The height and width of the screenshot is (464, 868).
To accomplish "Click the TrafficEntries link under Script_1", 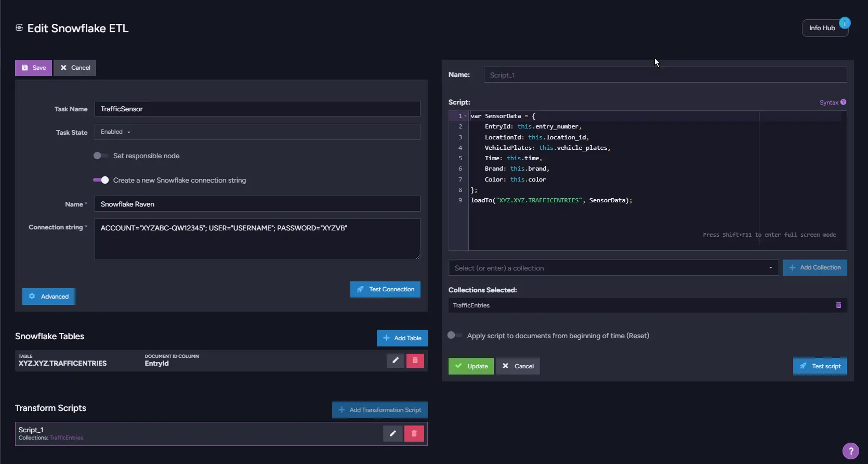I will pyautogui.click(x=67, y=438).
